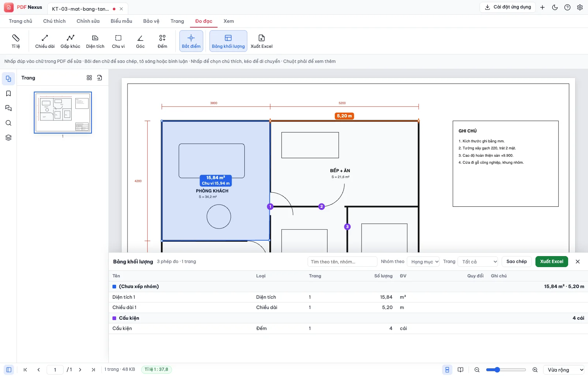The width and height of the screenshot is (588, 376).
Task: Toggle dark mode with moon icon
Action: pos(555,7)
